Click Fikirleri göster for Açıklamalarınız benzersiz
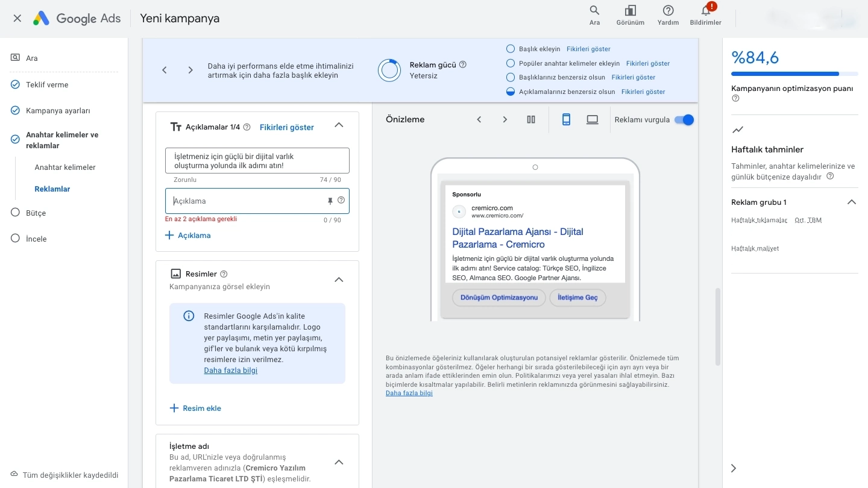 pos(643,92)
